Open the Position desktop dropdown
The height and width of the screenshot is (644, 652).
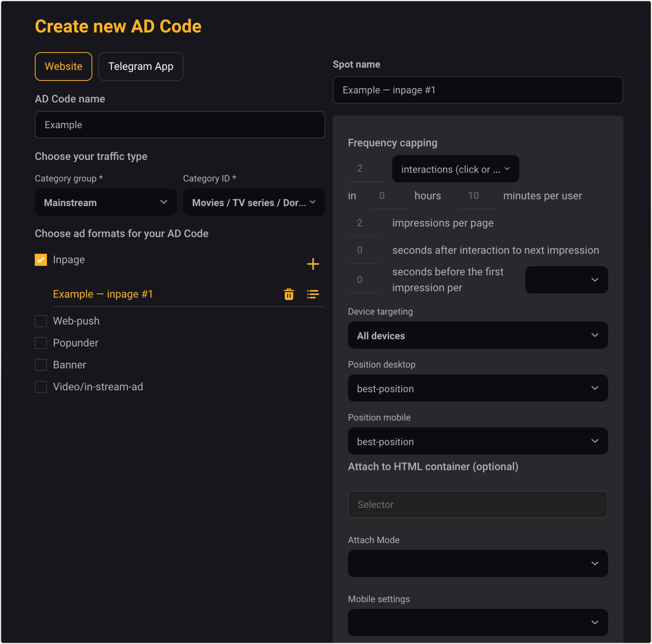[477, 388]
